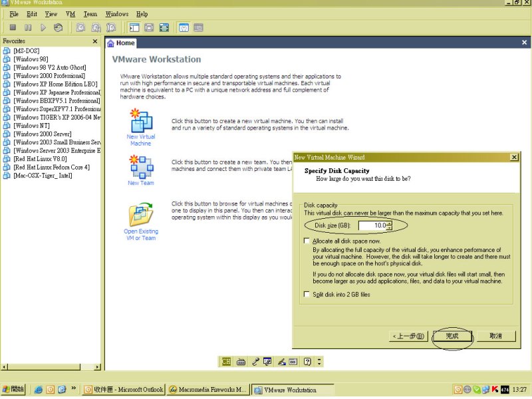Click the Suspend pause toolbar icon
This screenshot has height=399, width=532.
[28, 27]
